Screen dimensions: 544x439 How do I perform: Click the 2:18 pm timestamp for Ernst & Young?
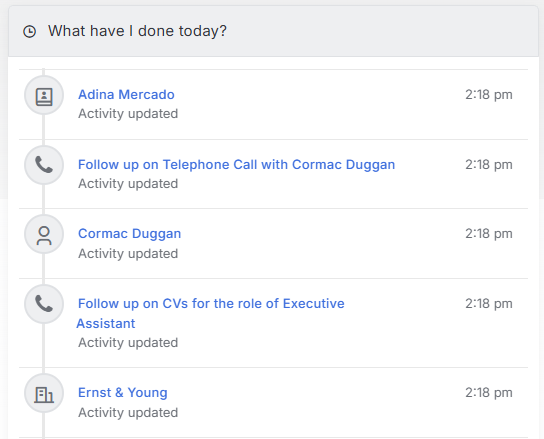488,392
